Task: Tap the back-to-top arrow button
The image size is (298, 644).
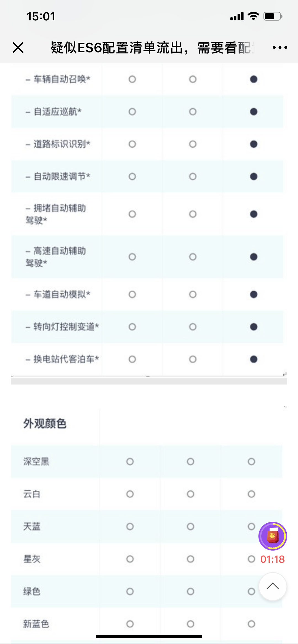Action: tap(273, 586)
